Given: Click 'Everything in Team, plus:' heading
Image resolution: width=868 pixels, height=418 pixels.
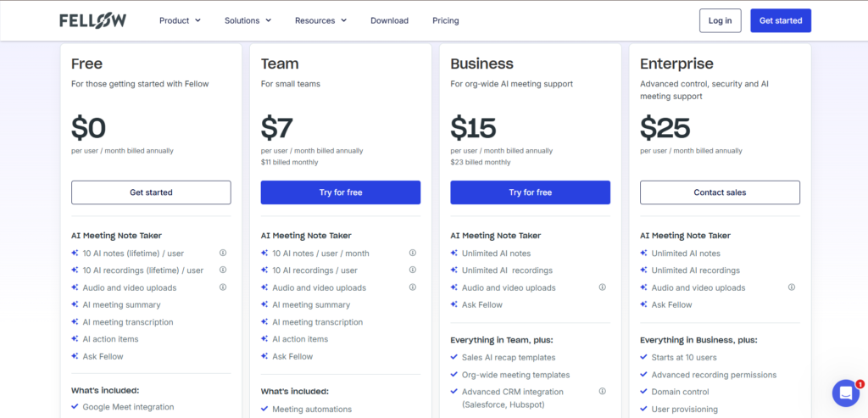Looking at the screenshot, I should pos(502,340).
